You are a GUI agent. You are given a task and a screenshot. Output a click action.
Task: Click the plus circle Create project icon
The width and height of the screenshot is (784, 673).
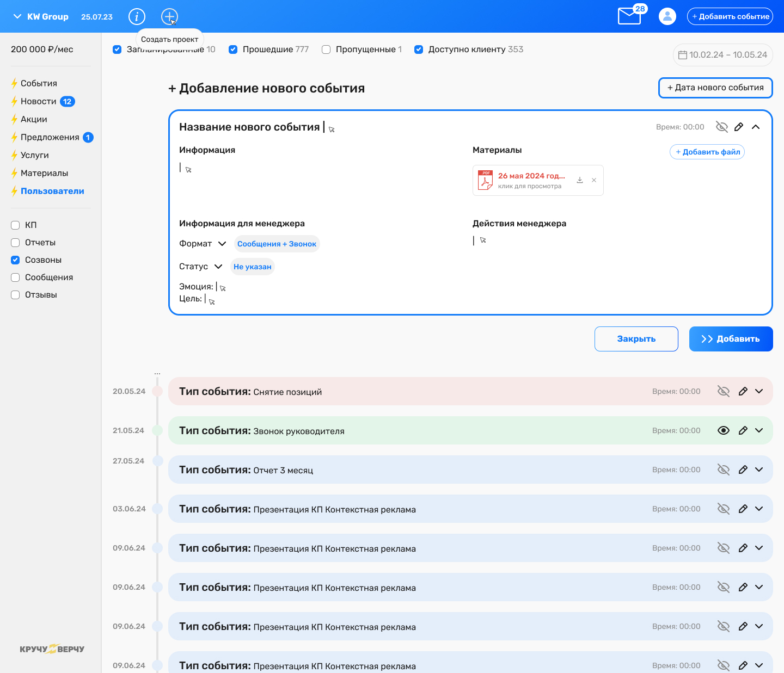coord(169,16)
